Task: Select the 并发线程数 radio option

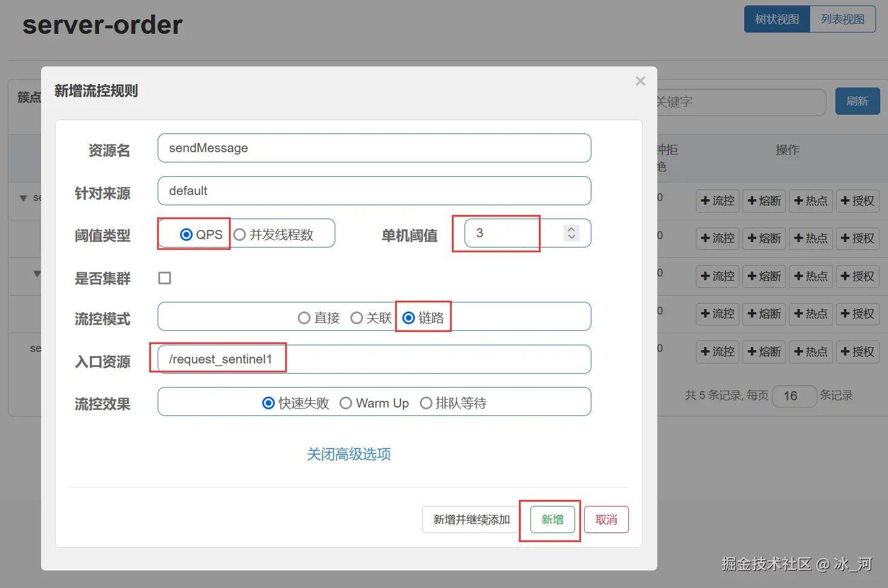Action: click(x=240, y=235)
